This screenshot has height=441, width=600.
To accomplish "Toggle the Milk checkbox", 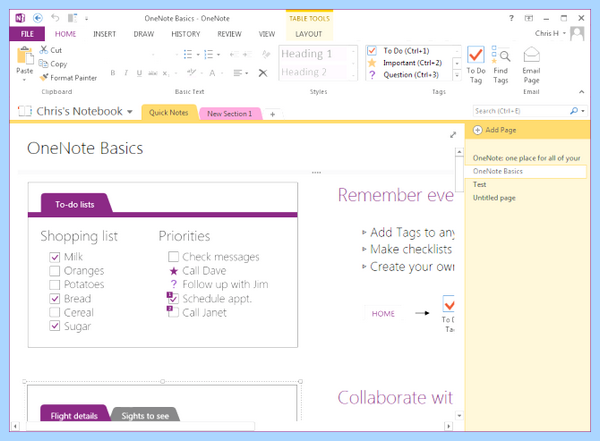I will click(55, 257).
